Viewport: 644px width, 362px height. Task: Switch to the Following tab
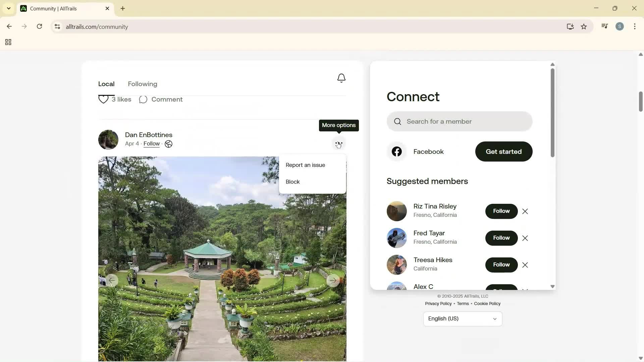point(143,84)
